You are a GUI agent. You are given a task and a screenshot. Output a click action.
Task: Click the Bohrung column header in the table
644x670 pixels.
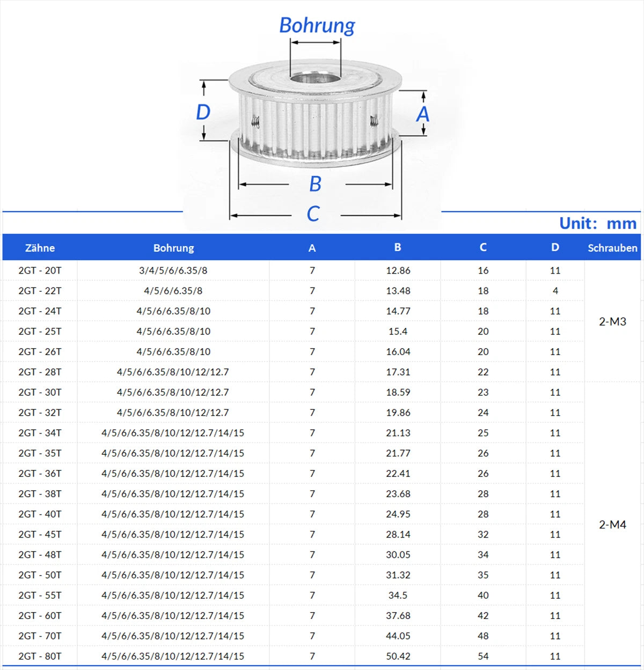173,248
